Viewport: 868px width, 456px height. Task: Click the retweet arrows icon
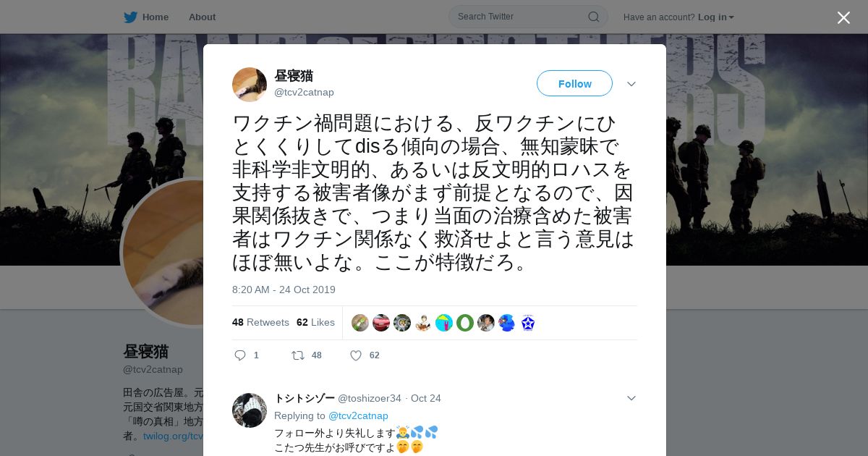click(297, 355)
